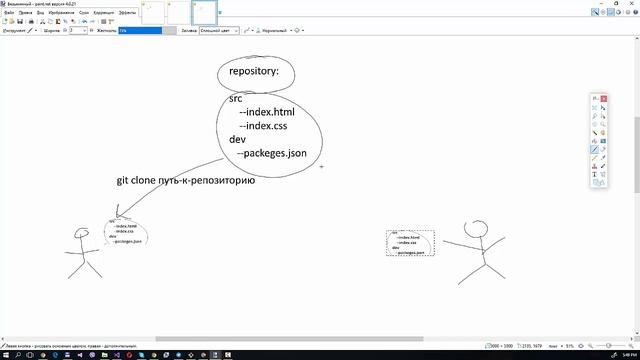Open paint.net settings gear icon
Image resolution: width=640 pixels, height=360 pixels.
(x=628, y=12)
